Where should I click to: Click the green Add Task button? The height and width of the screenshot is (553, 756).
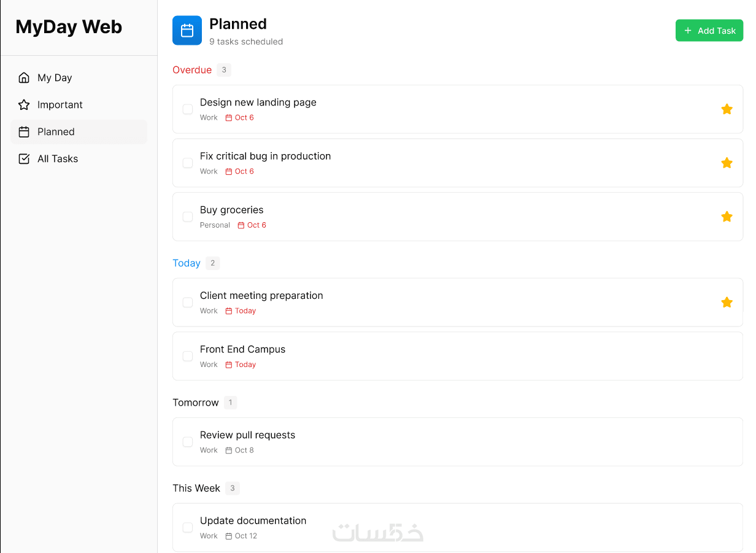click(x=709, y=31)
